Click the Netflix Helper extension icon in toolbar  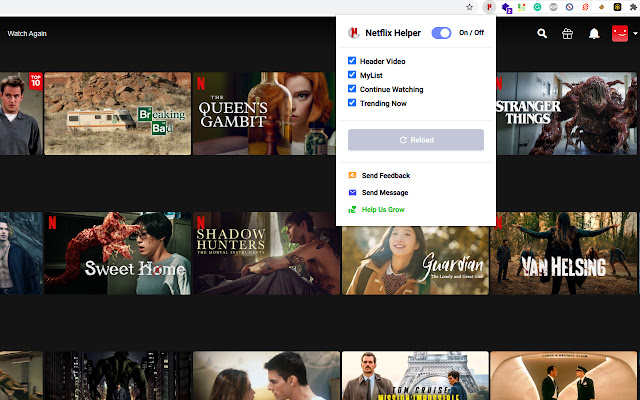tap(489, 7)
